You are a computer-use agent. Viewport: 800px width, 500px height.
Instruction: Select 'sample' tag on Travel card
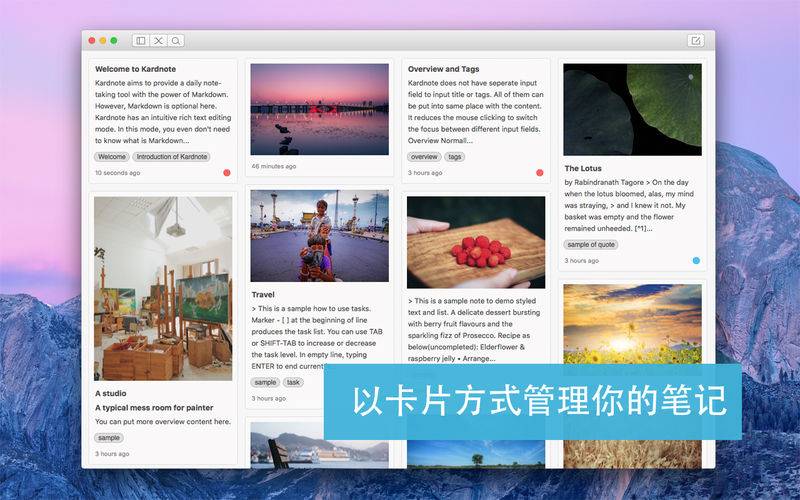265,382
